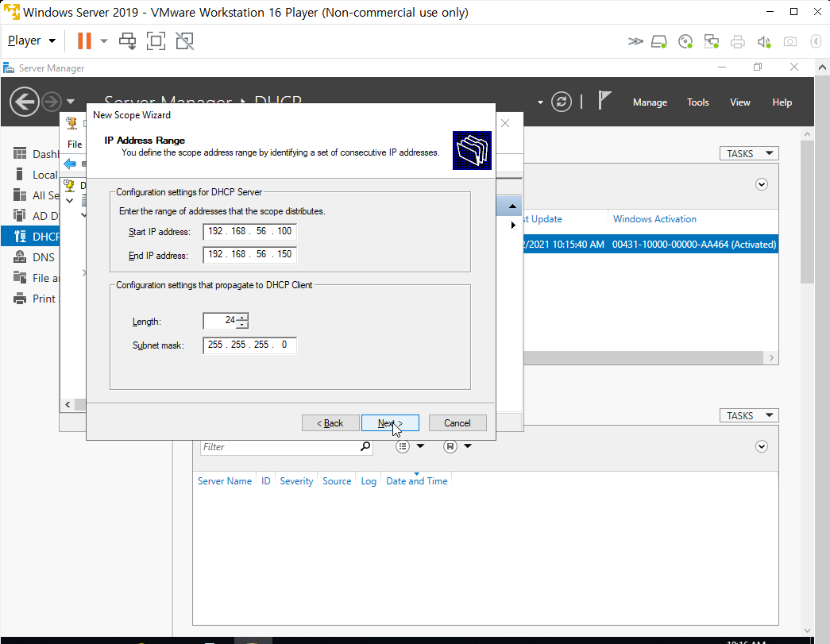Click the Bluetooth device icon

coord(816,41)
